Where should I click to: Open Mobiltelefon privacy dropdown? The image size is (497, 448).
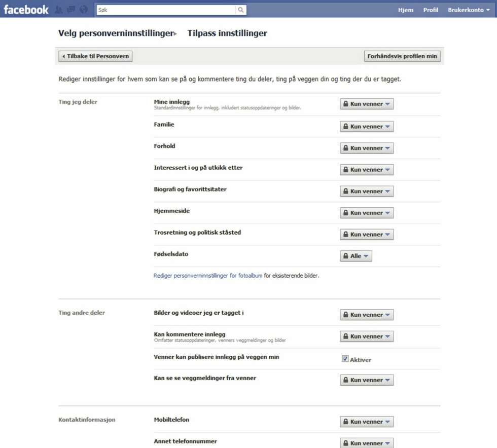(367, 422)
